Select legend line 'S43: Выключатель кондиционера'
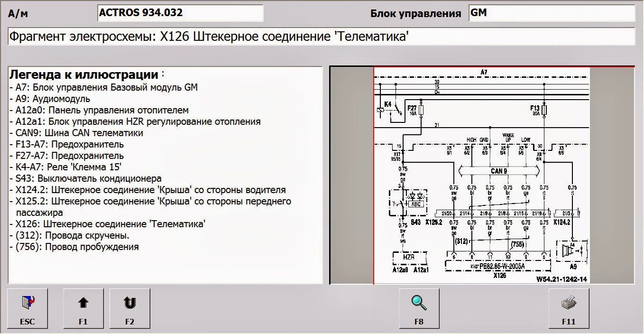The image size is (644, 334). click(85, 178)
